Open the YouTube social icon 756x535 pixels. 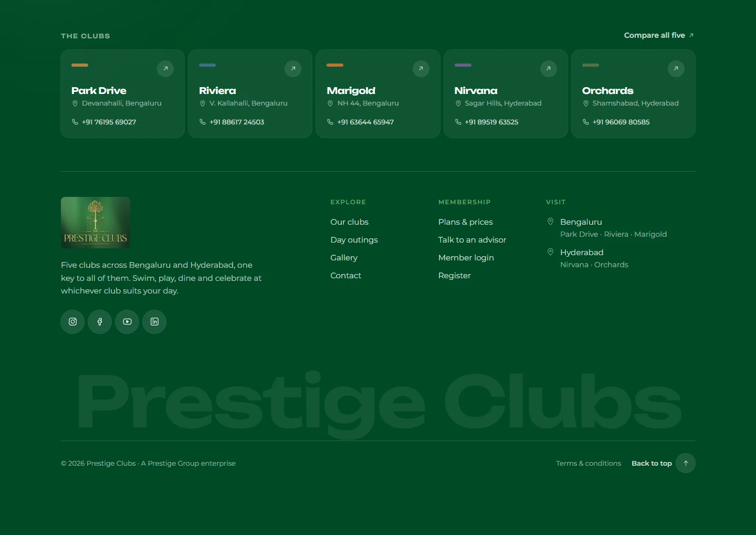tap(127, 322)
